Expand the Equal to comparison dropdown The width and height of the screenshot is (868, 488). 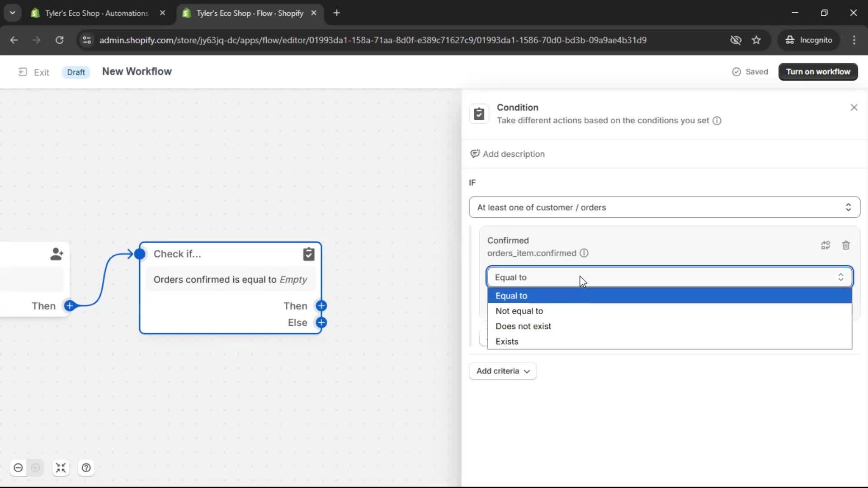[669, 277]
